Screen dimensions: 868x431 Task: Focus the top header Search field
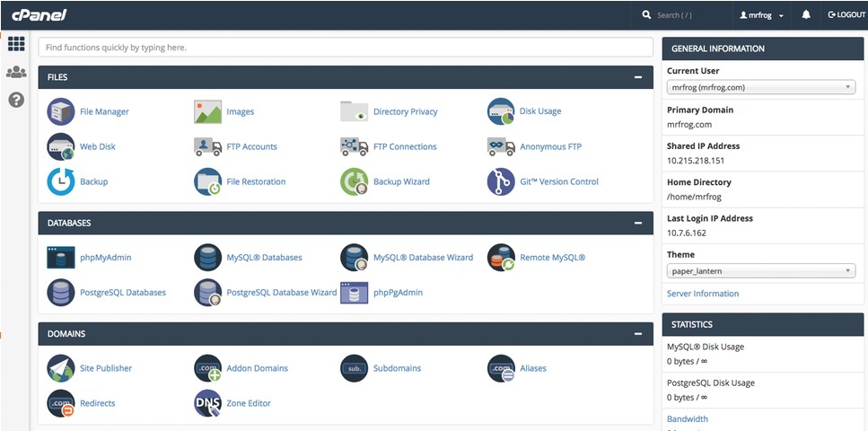pos(683,15)
